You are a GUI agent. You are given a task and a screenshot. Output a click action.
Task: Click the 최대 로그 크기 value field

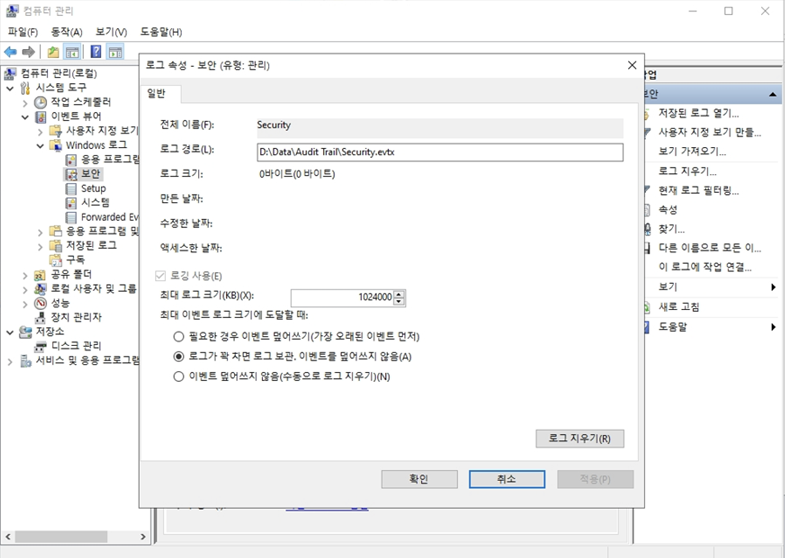342,297
